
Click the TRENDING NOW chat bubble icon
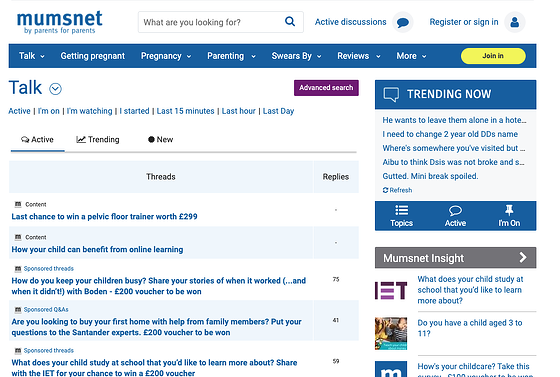[391, 94]
